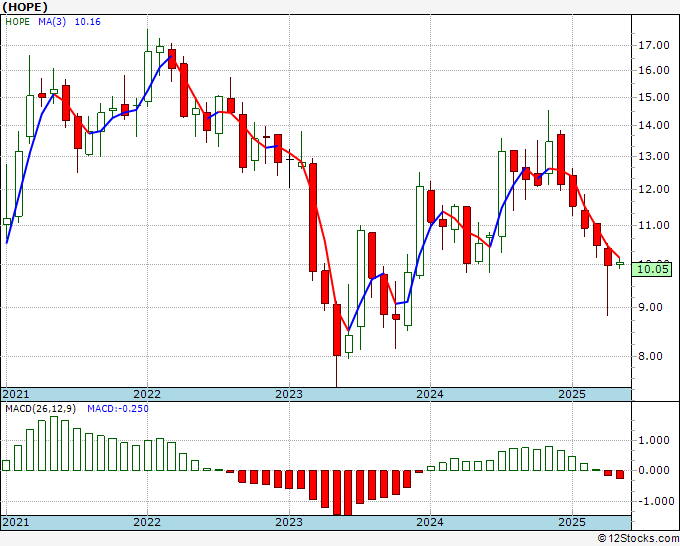Screen dimensions: 680x546
Task: Select the 11.00 price axis label
Action: [x=654, y=225]
